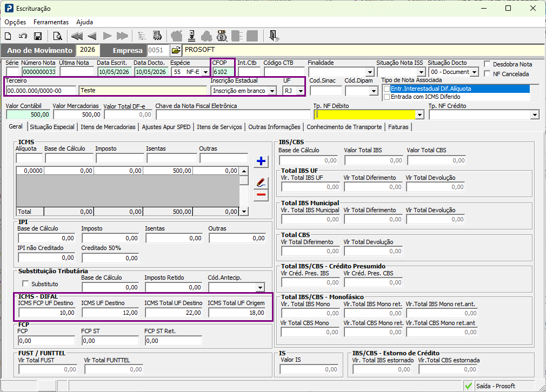This screenshot has width=546, height=392.
Task: Open Situação Nota ISS dropdown
Action: [421, 72]
